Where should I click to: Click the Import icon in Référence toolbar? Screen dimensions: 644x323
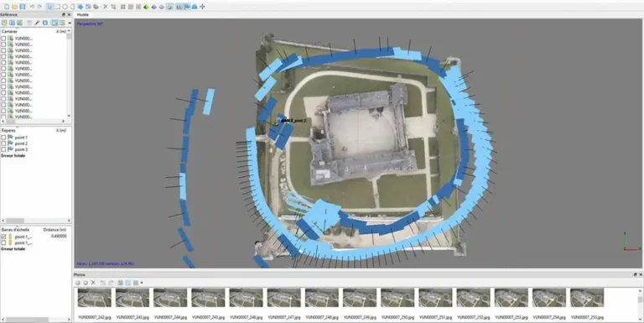4,23
